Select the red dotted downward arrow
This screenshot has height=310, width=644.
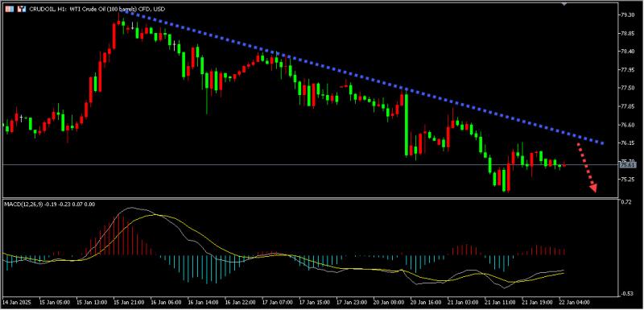[x=587, y=167]
